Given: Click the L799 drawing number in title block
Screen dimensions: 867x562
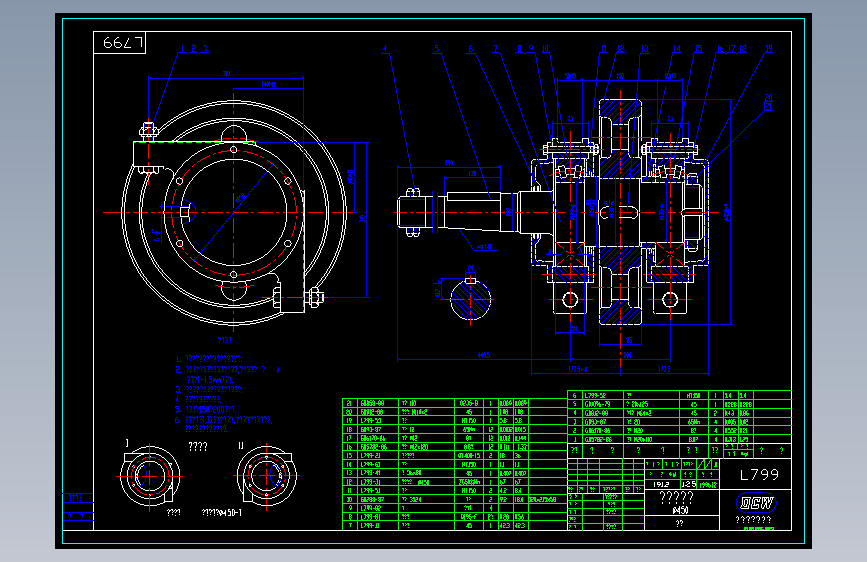Looking at the screenshot, I should tap(759, 475).
